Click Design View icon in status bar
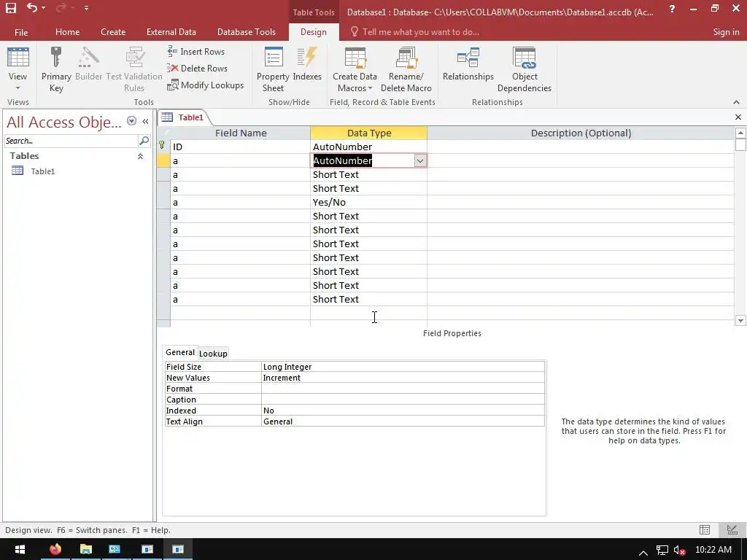The width and height of the screenshot is (747, 560). 732,529
